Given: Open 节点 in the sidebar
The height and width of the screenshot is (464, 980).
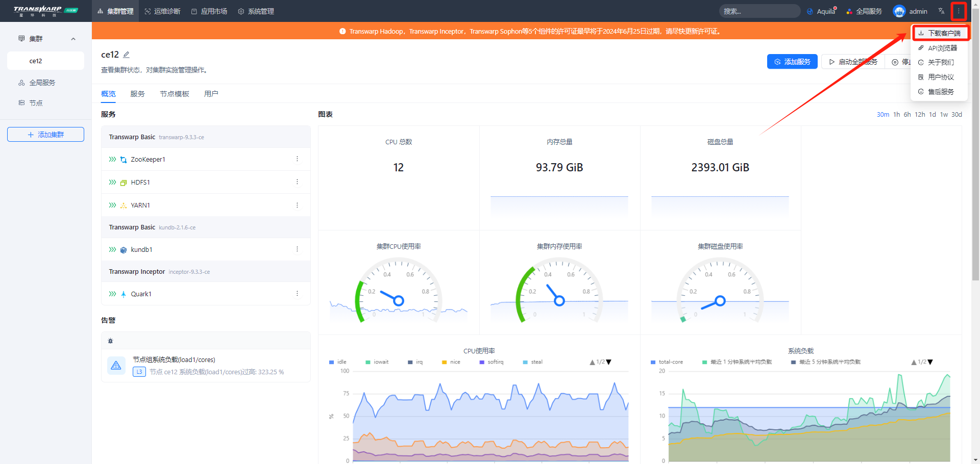Looking at the screenshot, I should pyautogui.click(x=36, y=103).
